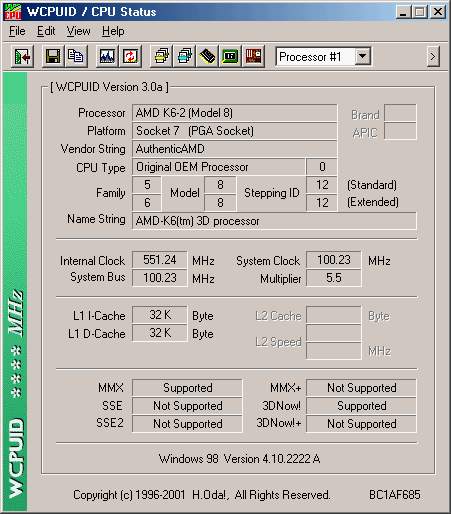Click the yellow stacked windows icon
The image size is (451, 514).
tap(162, 57)
